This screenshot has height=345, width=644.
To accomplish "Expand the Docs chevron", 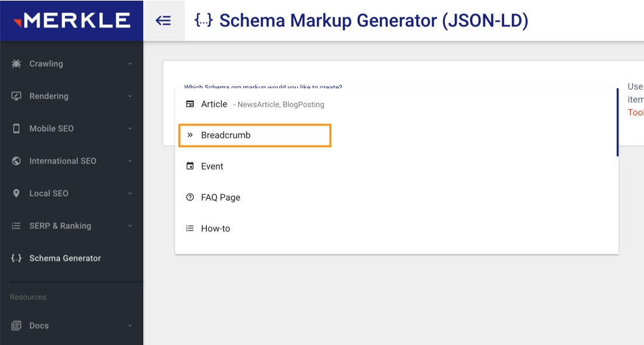I will (x=130, y=326).
